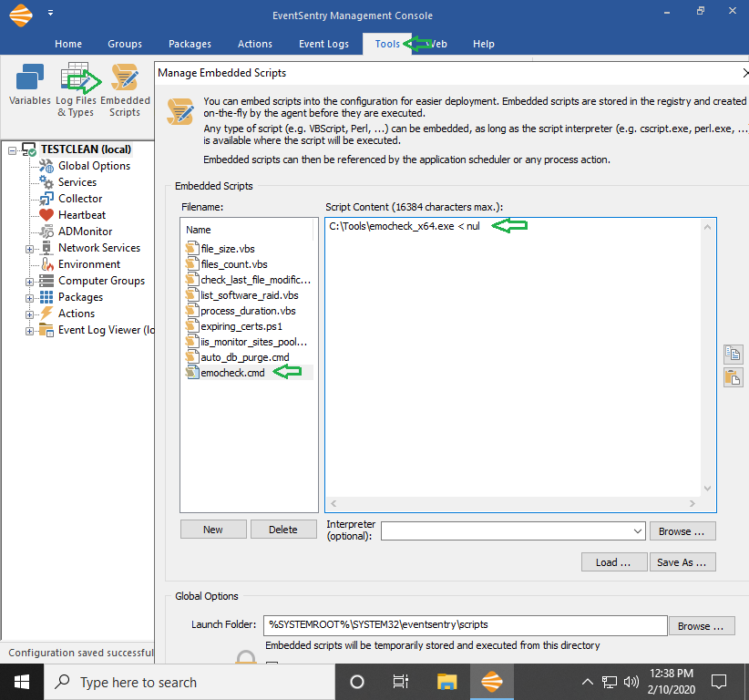Click Browse next to Interpreter

coord(682,531)
